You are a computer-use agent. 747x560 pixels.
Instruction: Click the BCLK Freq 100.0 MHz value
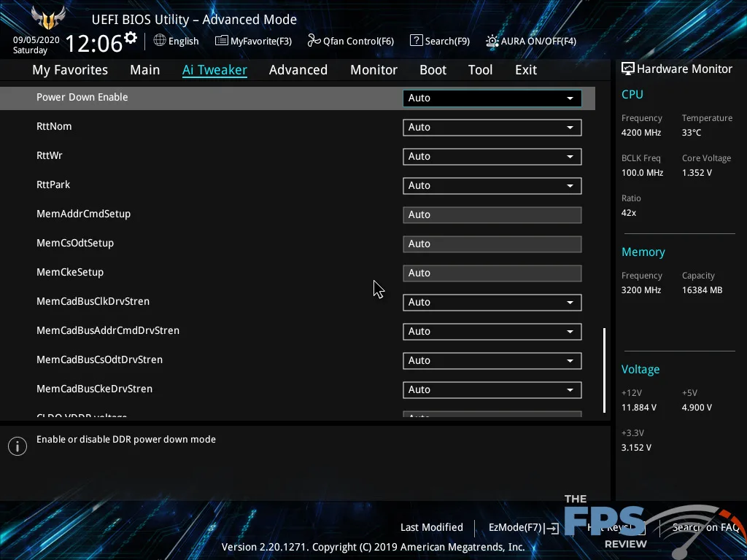(642, 173)
